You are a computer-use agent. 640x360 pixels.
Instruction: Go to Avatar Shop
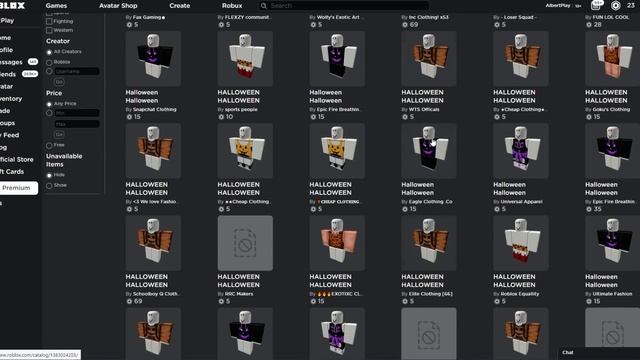118,6
